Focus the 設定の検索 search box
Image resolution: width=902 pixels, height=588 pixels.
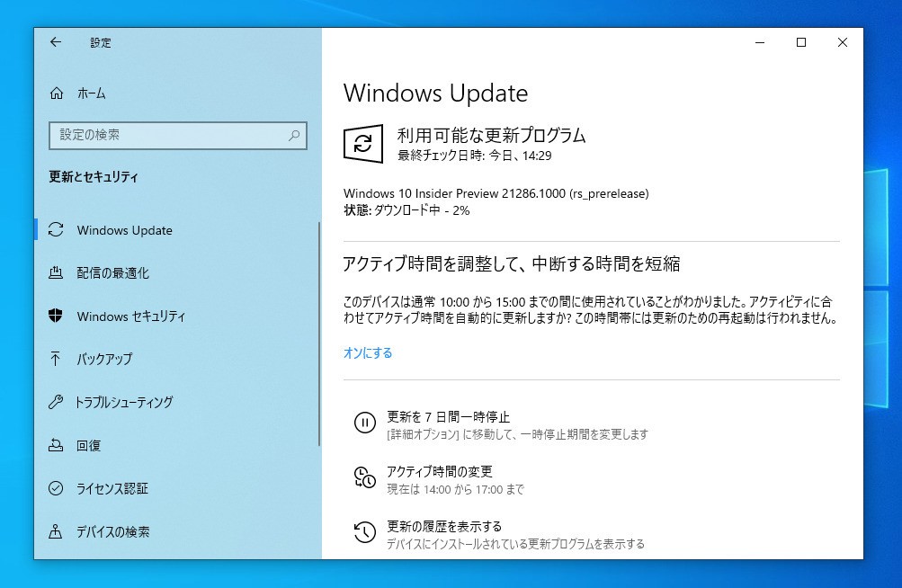pos(178,135)
